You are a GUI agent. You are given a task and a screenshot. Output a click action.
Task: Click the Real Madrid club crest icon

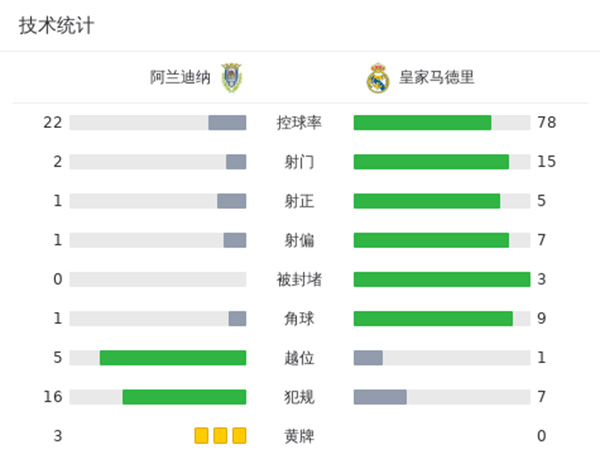(377, 77)
